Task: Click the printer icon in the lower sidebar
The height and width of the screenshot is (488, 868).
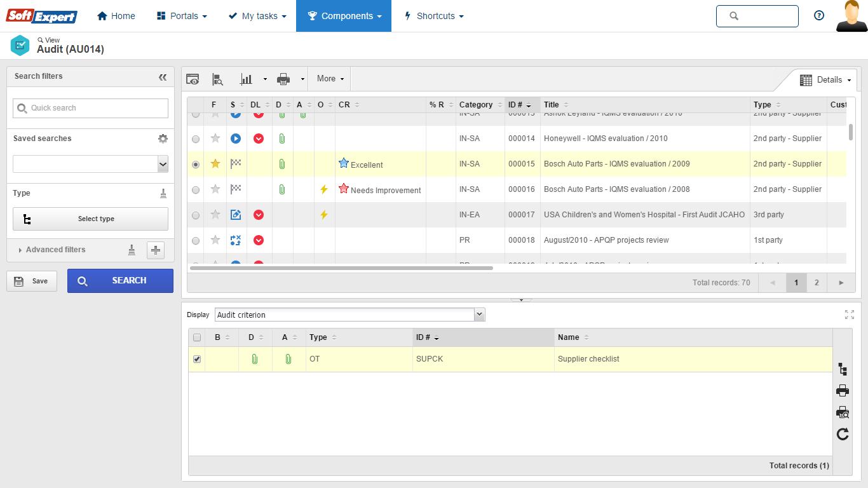Action: [x=843, y=390]
